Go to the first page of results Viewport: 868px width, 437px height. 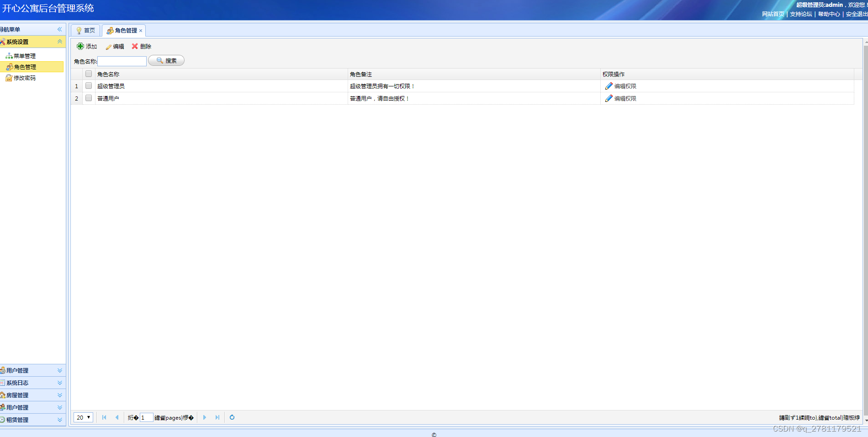point(104,417)
